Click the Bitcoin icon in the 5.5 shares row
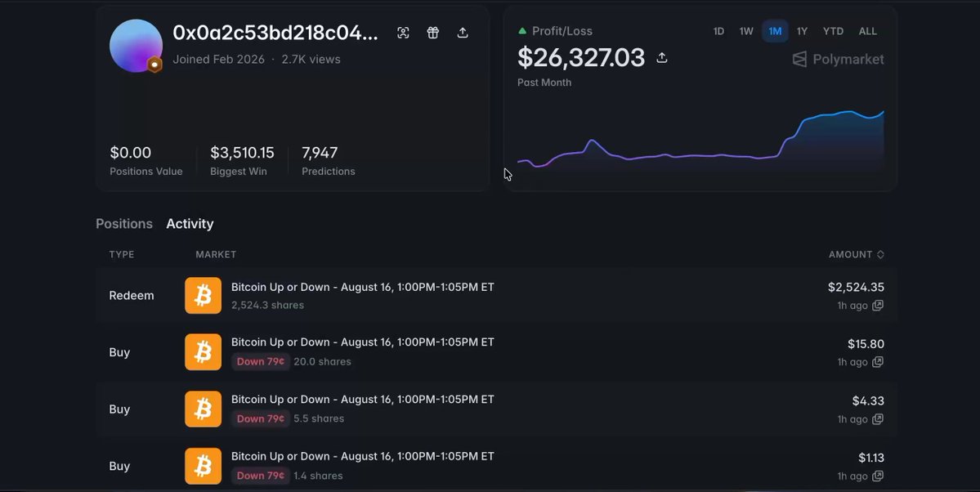The image size is (980, 492). [204, 409]
